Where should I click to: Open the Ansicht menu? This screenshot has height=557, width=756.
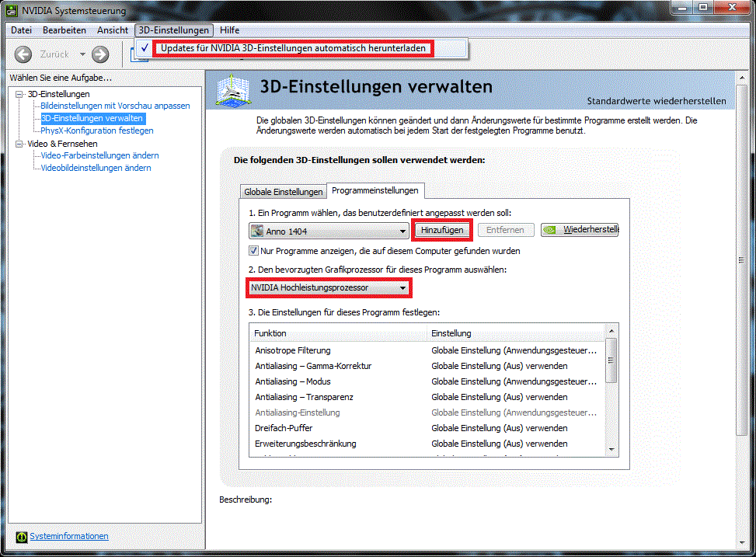pos(113,30)
